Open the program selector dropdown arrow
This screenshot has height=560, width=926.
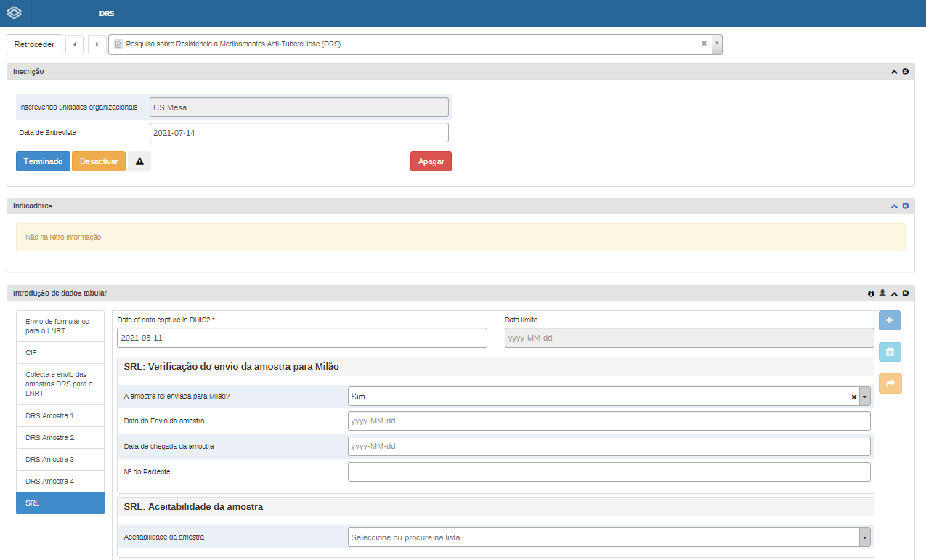click(x=717, y=44)
